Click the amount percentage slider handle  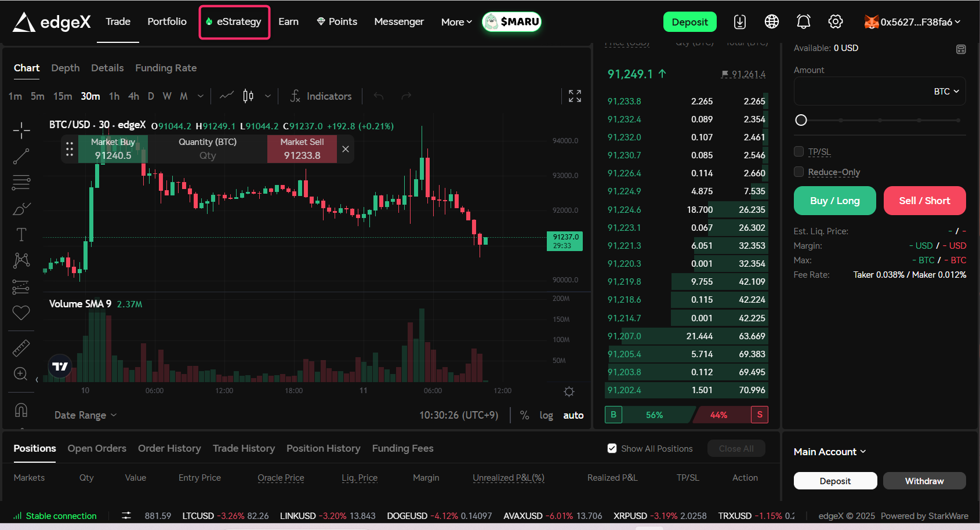point(801,120)
